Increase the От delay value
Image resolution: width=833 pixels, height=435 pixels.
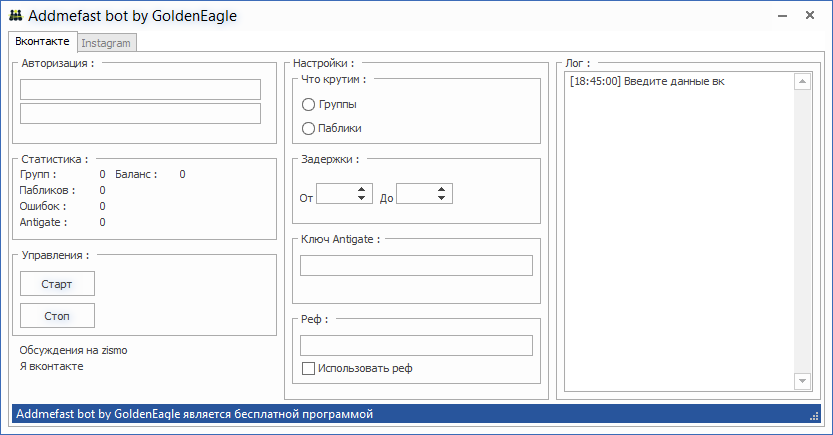(x=361, y=189)
